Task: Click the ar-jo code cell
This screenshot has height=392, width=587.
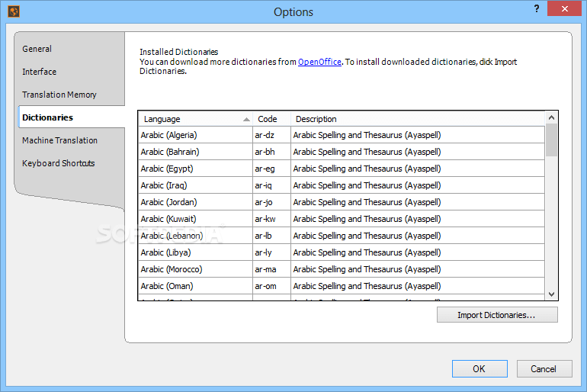Action: (x=272, y=202)
